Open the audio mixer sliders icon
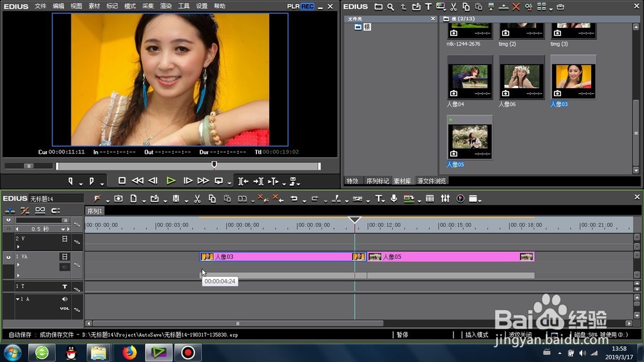 tap(445, 199)
